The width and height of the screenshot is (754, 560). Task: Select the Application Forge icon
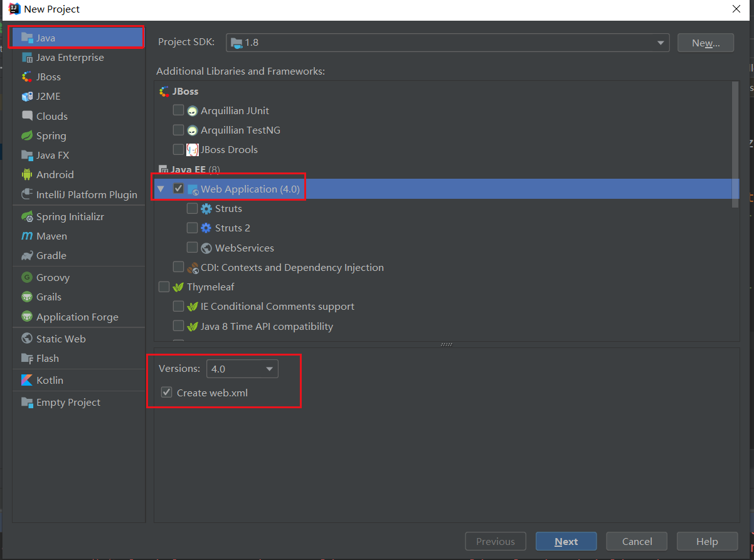click(x=27, y=317)
